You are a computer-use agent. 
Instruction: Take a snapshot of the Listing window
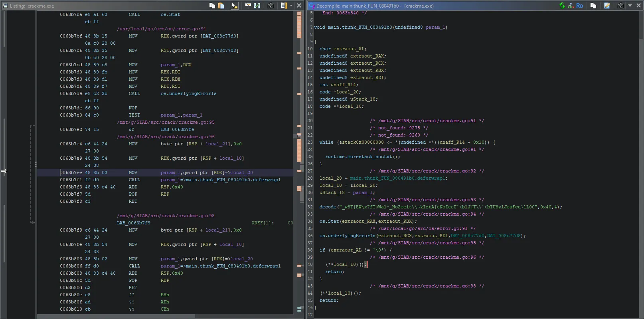pyautogui.click(x=271, y=6)
